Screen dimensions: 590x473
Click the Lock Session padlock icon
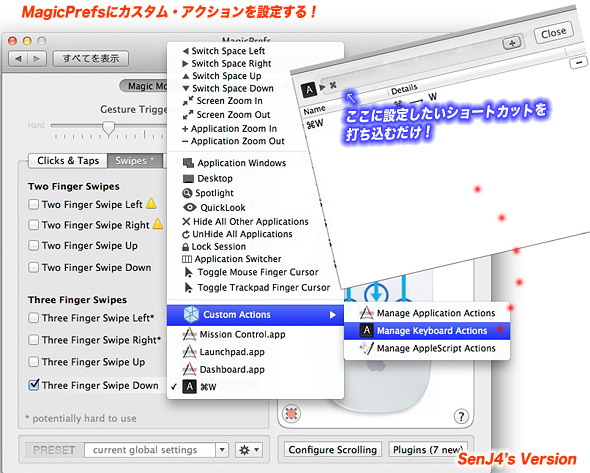point(185,247)
